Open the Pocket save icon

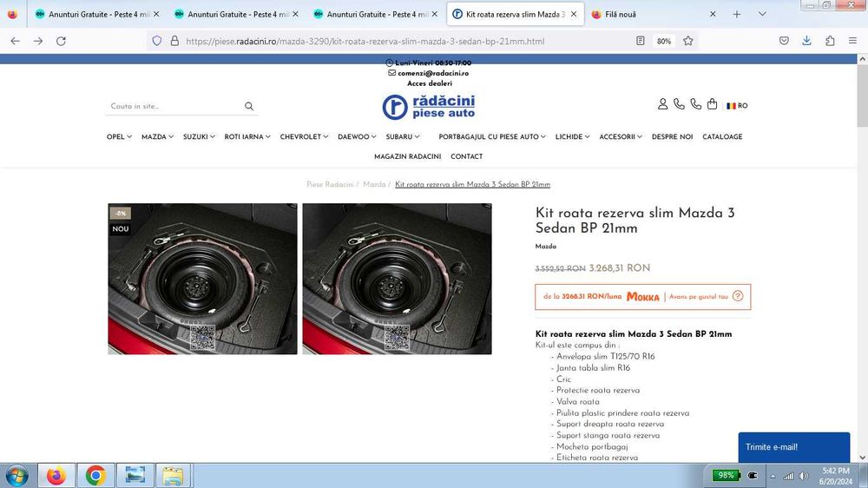pos(784,41)
